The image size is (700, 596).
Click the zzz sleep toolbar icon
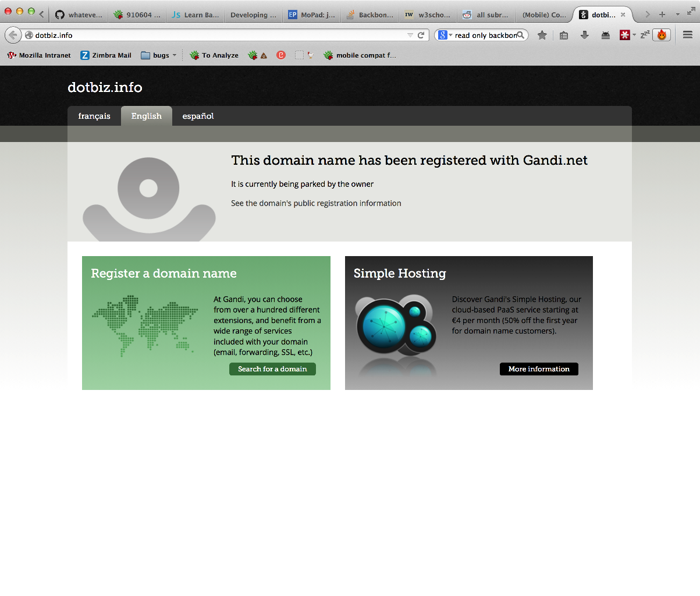(x=645, y=36)
